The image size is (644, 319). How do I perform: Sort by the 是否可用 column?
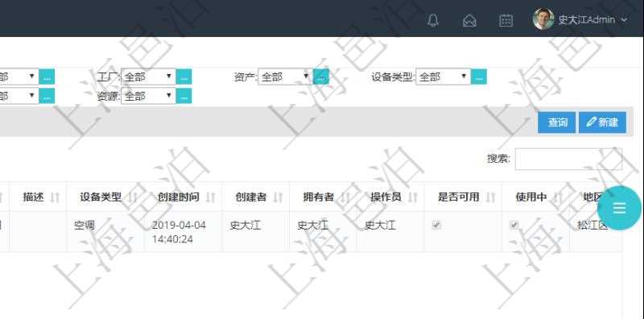click(463, 197)
